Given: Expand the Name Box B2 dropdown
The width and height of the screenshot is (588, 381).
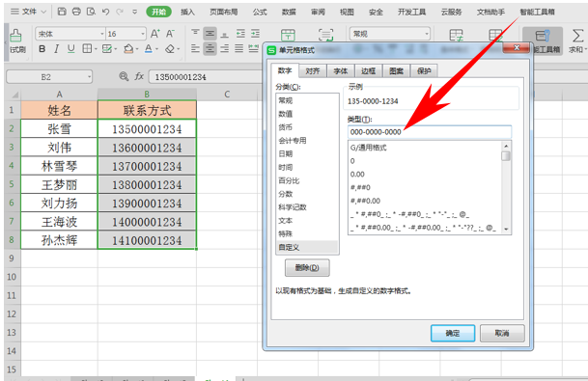Looking at the screenshot, I should [x=89, y=77].
